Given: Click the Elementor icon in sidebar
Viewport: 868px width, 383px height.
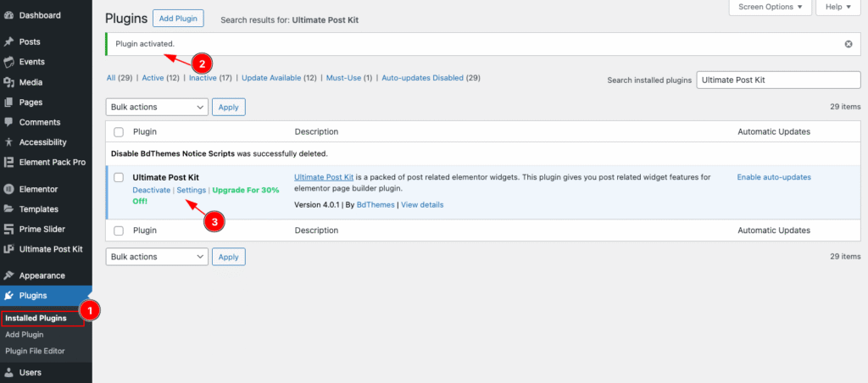Looking at the screenshot, I should (8, 189).
